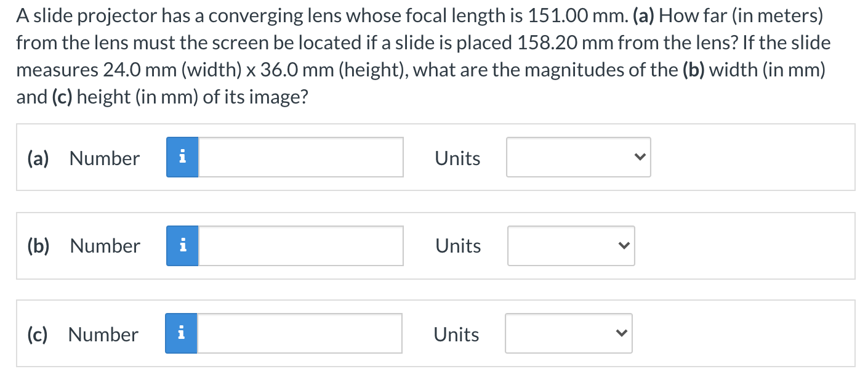
Task: Click the info icon next to answer (b)
Action: (182, 245)
